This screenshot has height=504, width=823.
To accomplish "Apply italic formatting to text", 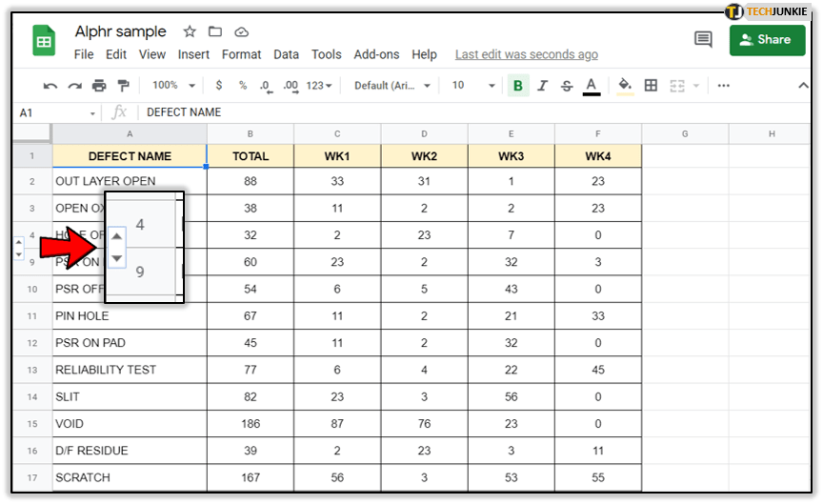I will tap(543, 86).
